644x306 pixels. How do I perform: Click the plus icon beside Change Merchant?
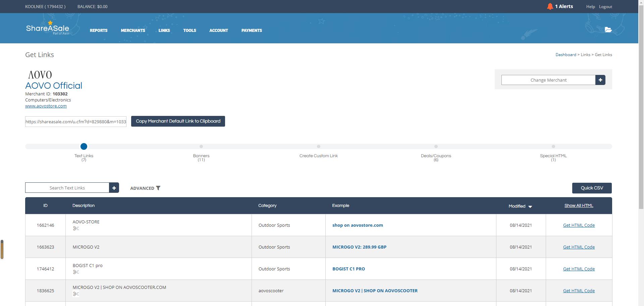click(600, 80)
